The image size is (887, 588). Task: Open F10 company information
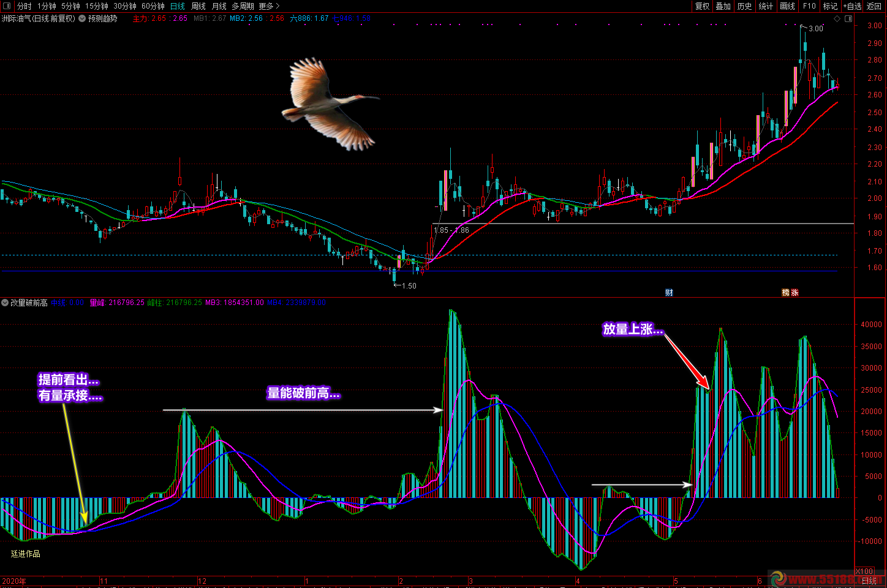(809, 6)
